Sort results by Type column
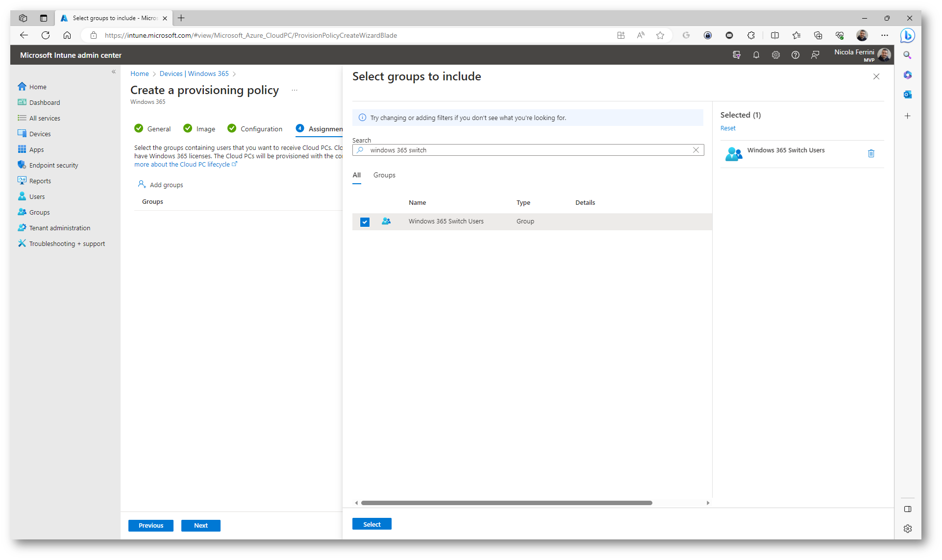 (x=523, y=202)
